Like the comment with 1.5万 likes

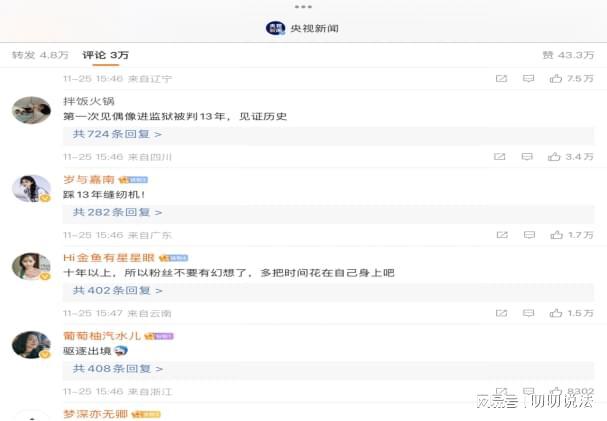[571, 313]
